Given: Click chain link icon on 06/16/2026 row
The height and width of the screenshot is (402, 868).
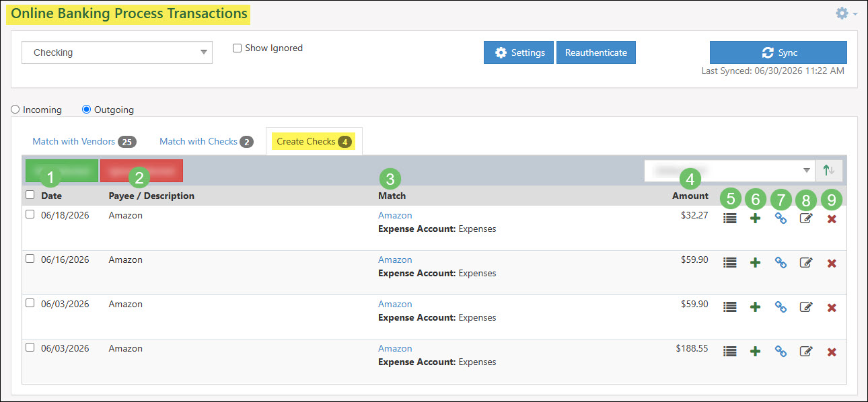Looking at the screenshot, I should [x=781, y=263].
